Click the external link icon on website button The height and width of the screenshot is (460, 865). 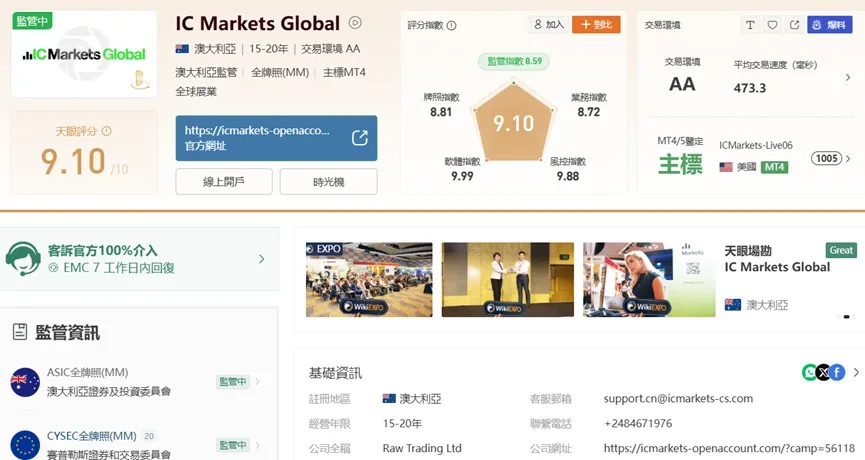[360, 138]
